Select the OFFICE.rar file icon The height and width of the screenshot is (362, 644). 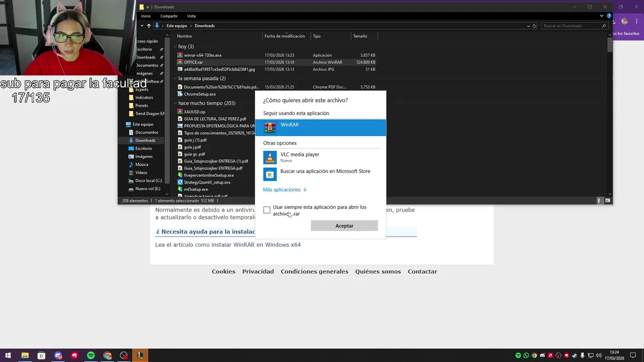[180, 62]
